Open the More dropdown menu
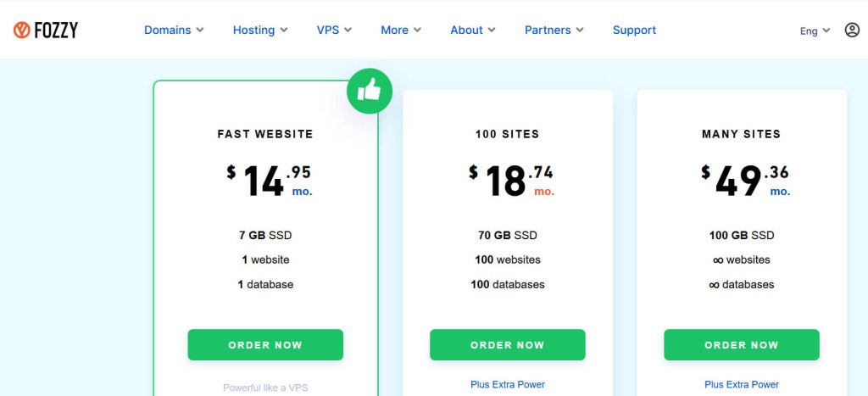 pyautogui.click(x=400, y=30)
